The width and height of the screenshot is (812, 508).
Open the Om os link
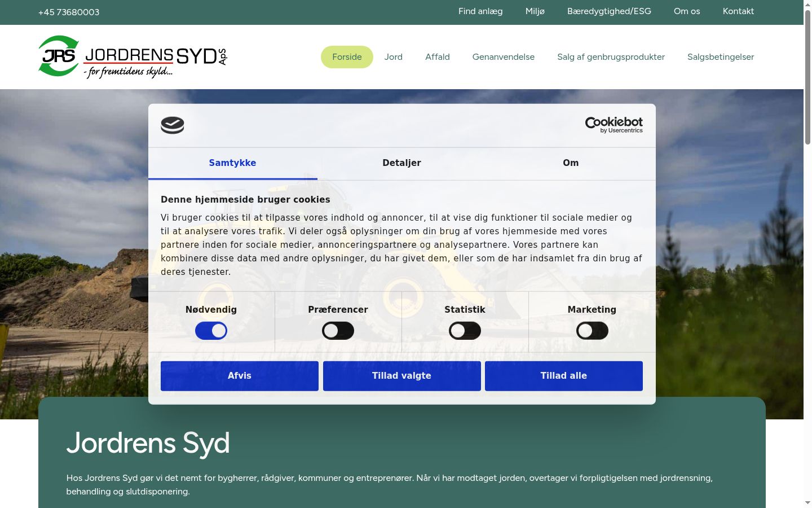click(x=687, y=11)
